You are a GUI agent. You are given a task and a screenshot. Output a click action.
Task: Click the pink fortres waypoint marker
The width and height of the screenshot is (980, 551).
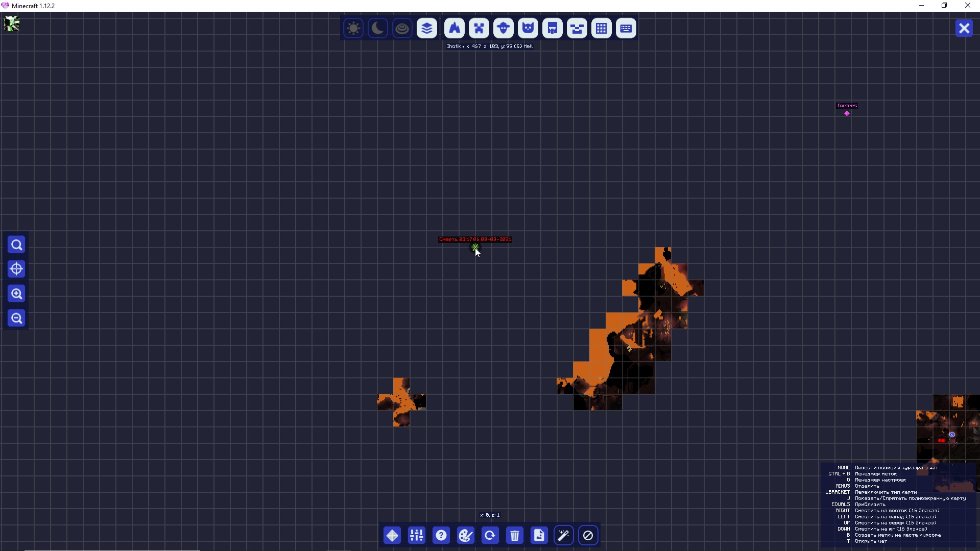[847, 113]
